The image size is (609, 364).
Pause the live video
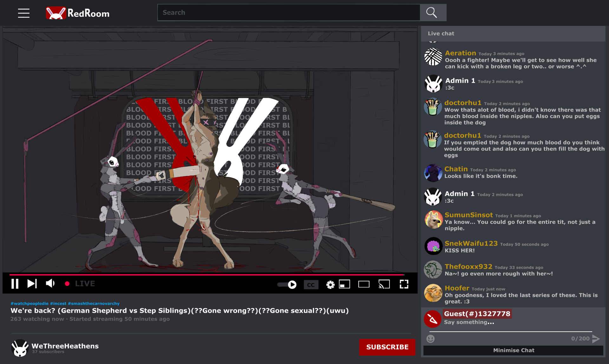(x=15, y=284)
